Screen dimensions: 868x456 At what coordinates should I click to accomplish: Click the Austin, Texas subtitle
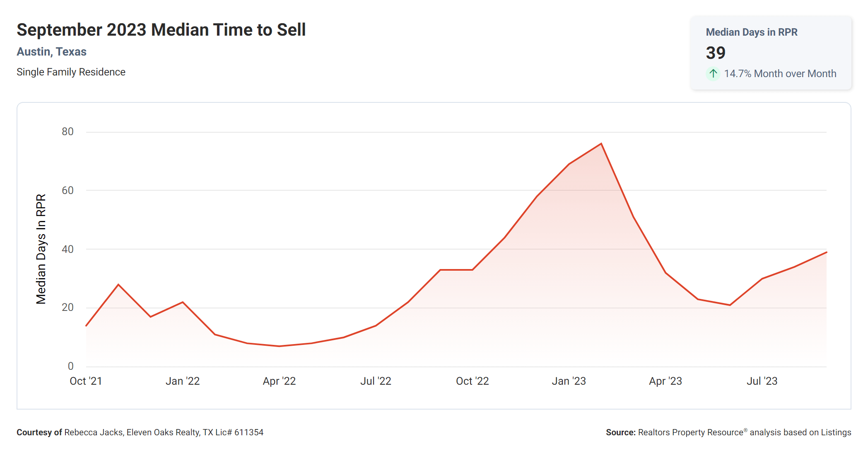(51, 52)
